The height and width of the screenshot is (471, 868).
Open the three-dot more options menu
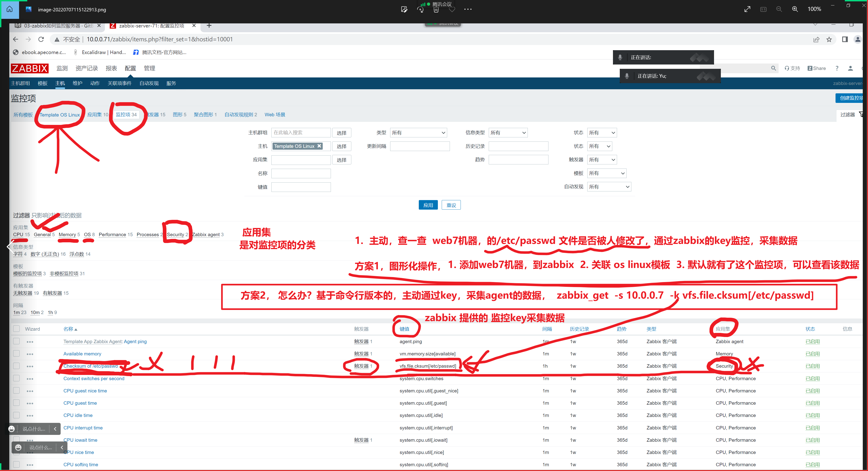468,10
